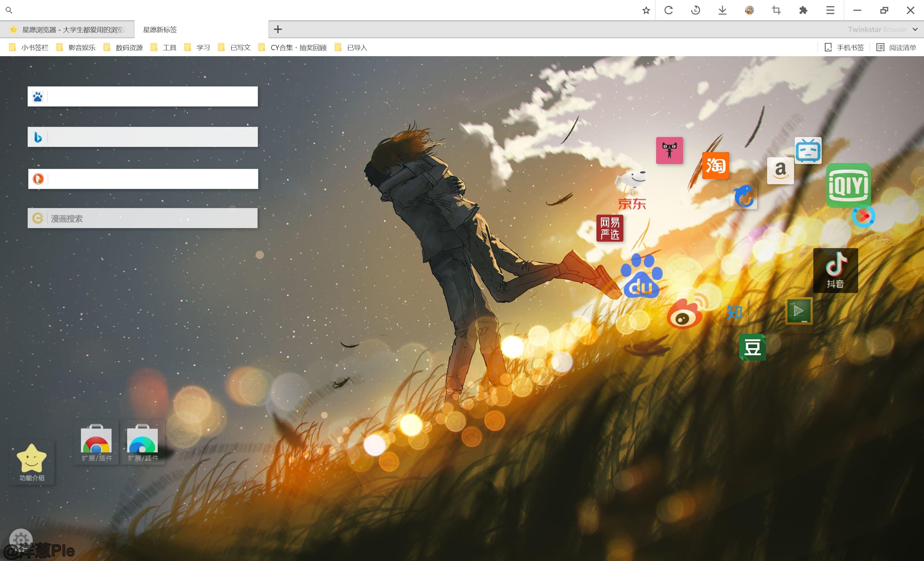
Task: Click the screenshot crop tool icon
Action: (x=776, y=11)
